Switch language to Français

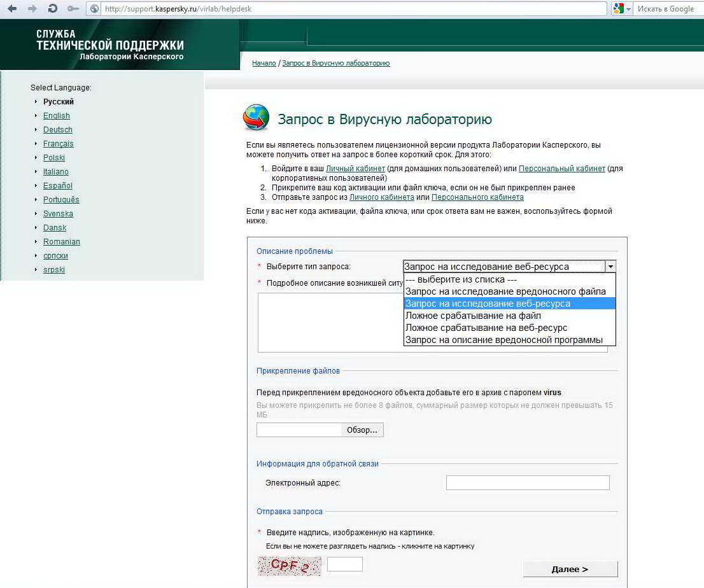tap(59, 144)
